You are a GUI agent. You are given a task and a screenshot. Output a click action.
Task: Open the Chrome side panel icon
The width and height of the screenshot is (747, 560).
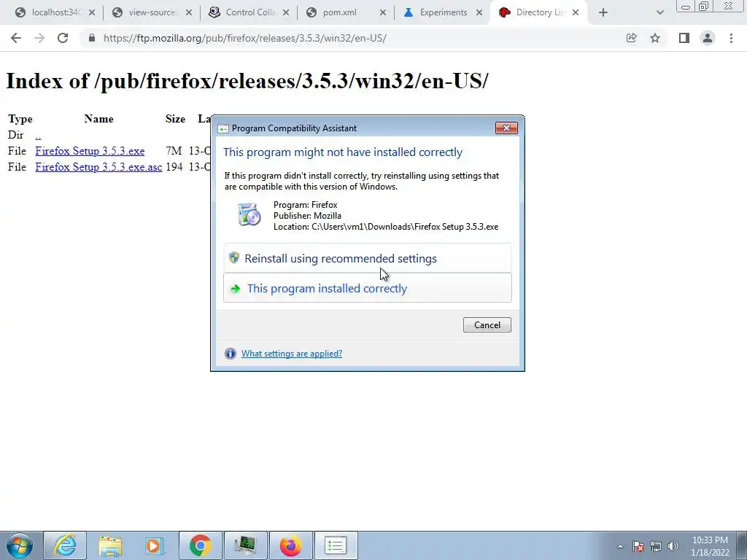pos(684,38)
